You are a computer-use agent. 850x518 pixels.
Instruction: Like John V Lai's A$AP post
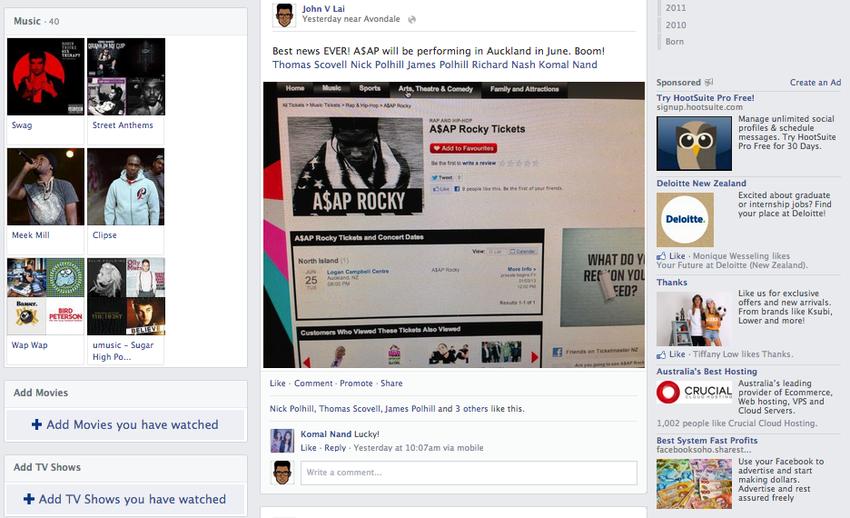pos(277,383)
